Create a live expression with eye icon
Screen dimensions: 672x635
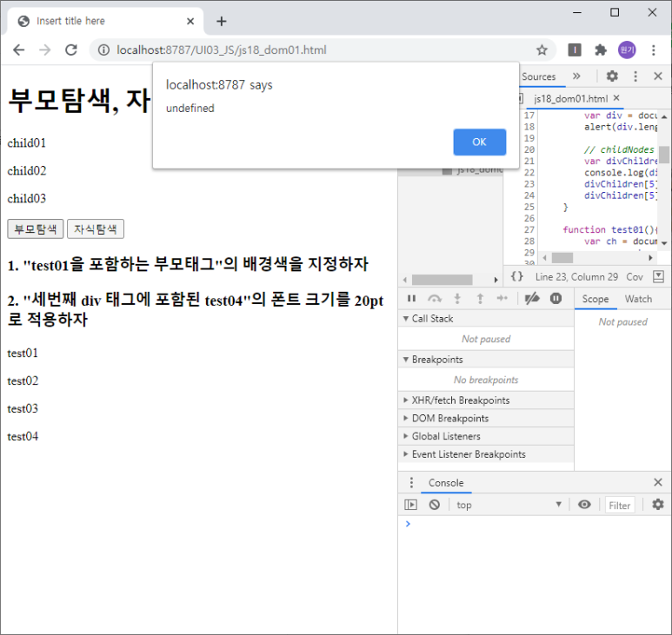(x=584, y=505)
